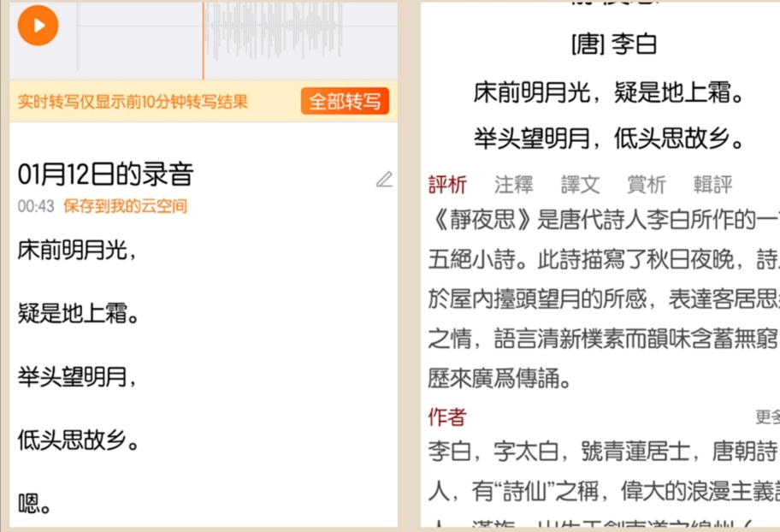Click transcript line 嗯。
This screenshot has height=532, width=780.
tap(34, 504)
